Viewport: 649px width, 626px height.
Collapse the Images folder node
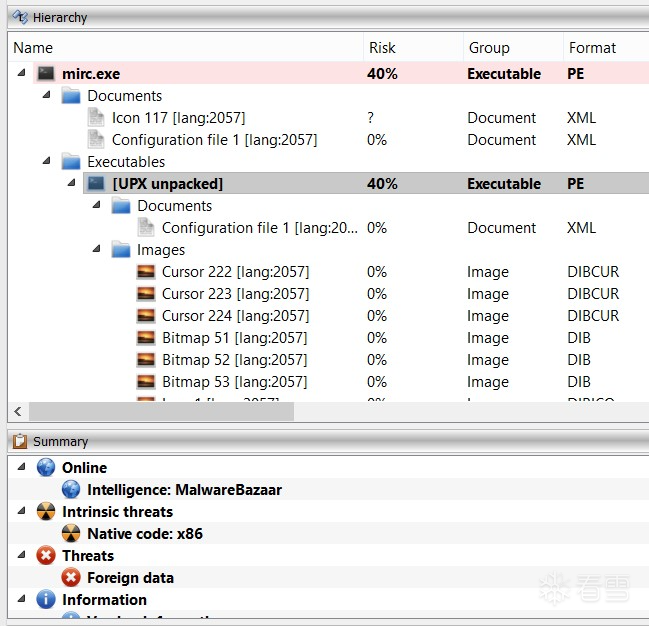[96, 249]
